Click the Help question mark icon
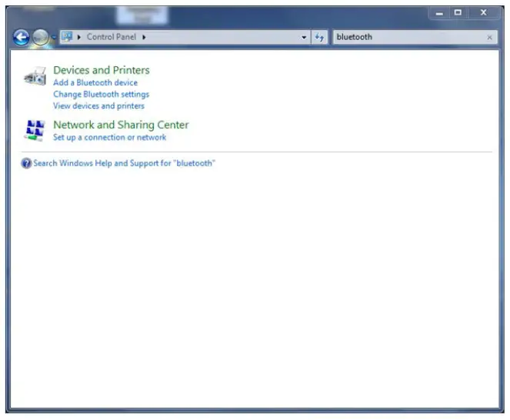Screen dimensions: 510x420 (26, 163)
